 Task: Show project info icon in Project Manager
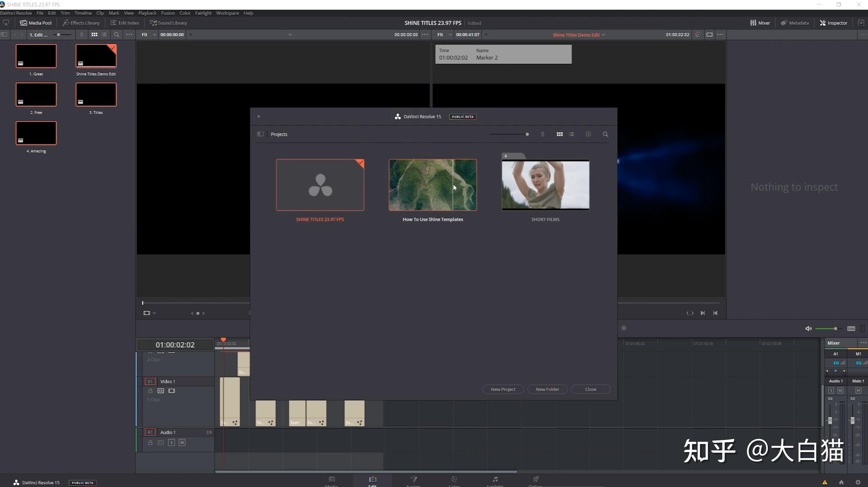pos(588,134)
